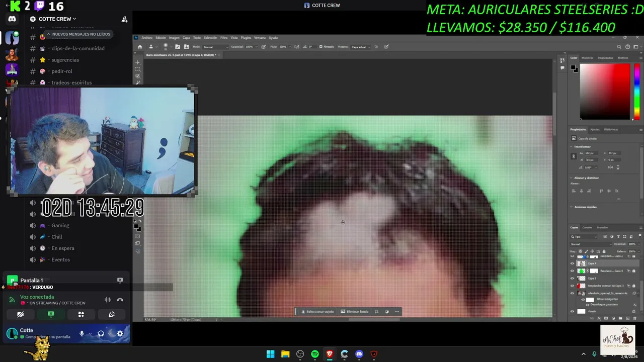Open the Ventana menu

pyautogui.click(x=260, y=38)
